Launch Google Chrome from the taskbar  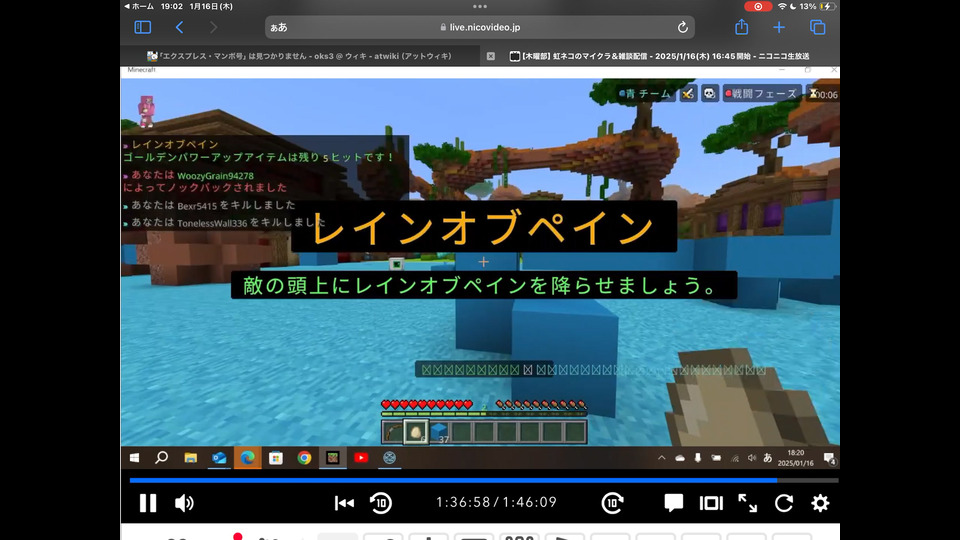[304, 457]
